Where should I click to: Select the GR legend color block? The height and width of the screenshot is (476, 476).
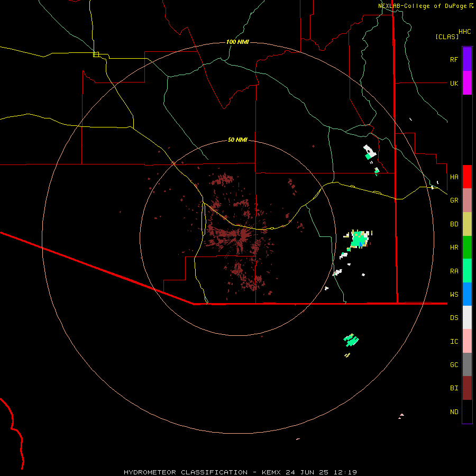[467, 200]
